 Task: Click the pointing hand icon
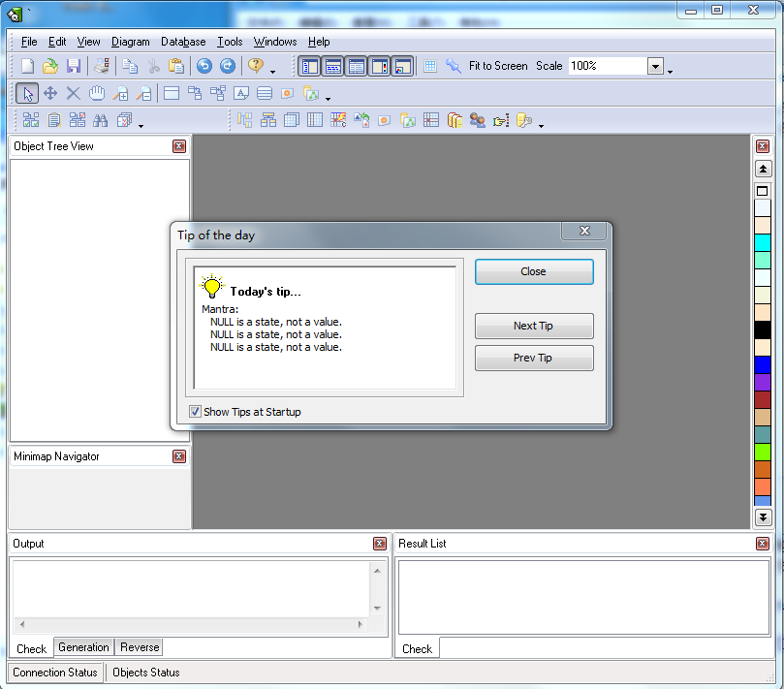pos(501,120)
